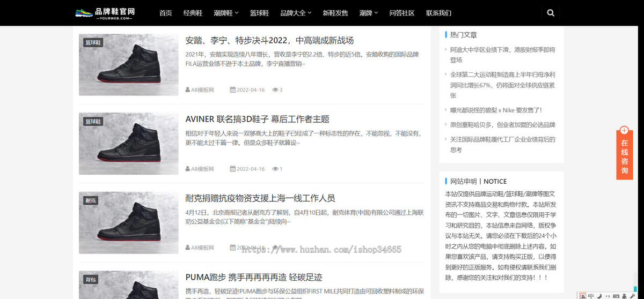Click the view-count eye icon showing 3
Viewport: 644px width, 299px height.
pos(275,90)
